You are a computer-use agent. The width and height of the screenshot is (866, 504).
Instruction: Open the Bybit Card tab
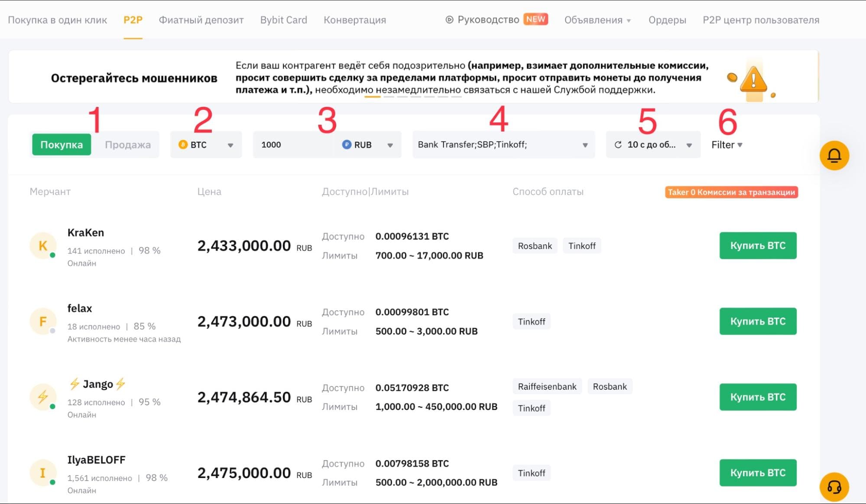point(284,20)
